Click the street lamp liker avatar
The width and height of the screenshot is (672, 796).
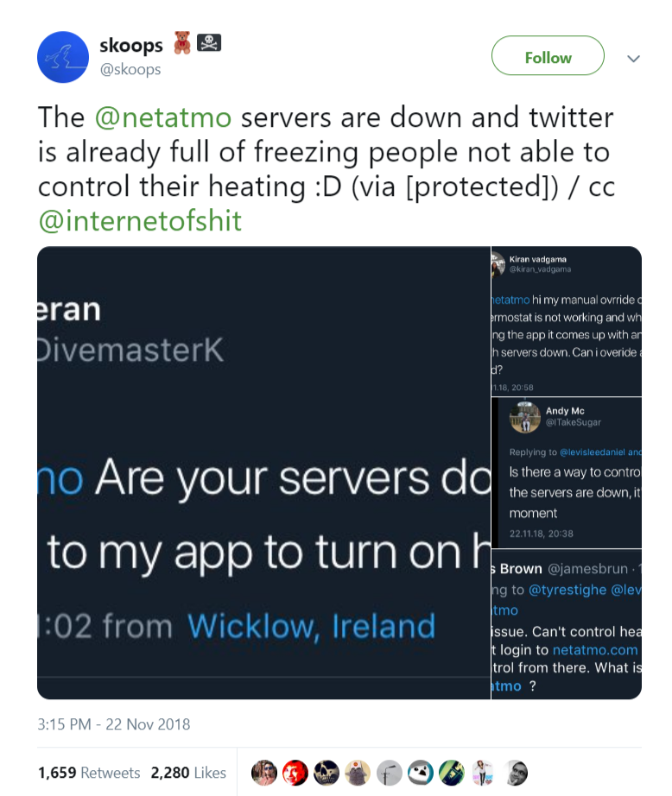389,773
